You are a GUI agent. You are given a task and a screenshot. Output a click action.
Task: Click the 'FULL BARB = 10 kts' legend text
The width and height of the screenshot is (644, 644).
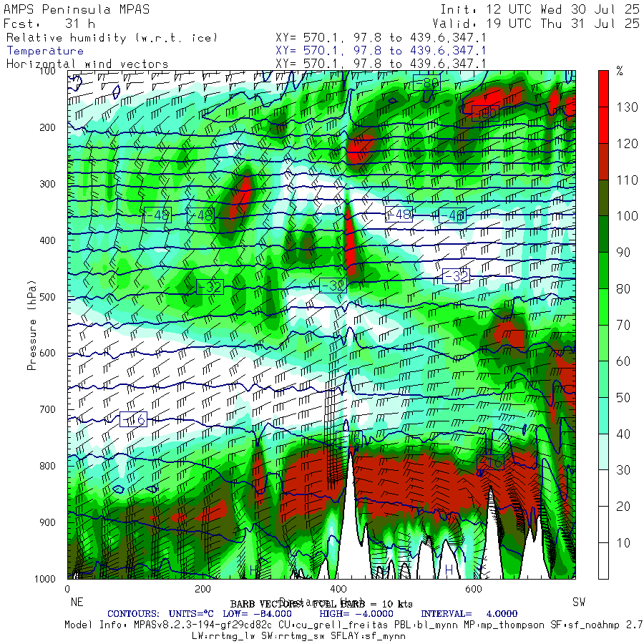pyautogui.click(x=363, y=604)
